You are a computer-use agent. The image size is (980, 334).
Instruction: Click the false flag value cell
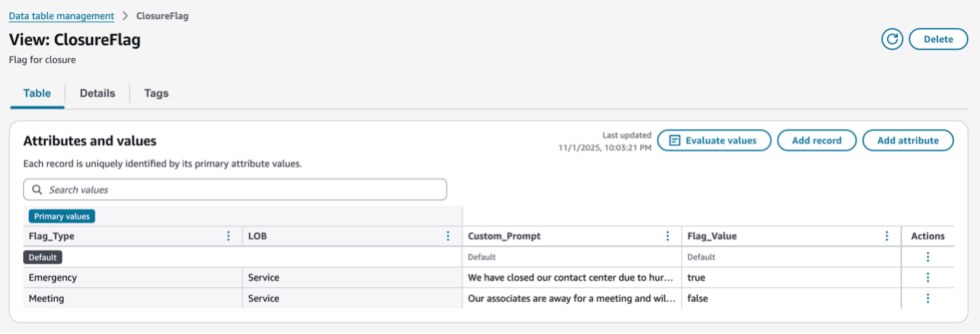point(791,298)
